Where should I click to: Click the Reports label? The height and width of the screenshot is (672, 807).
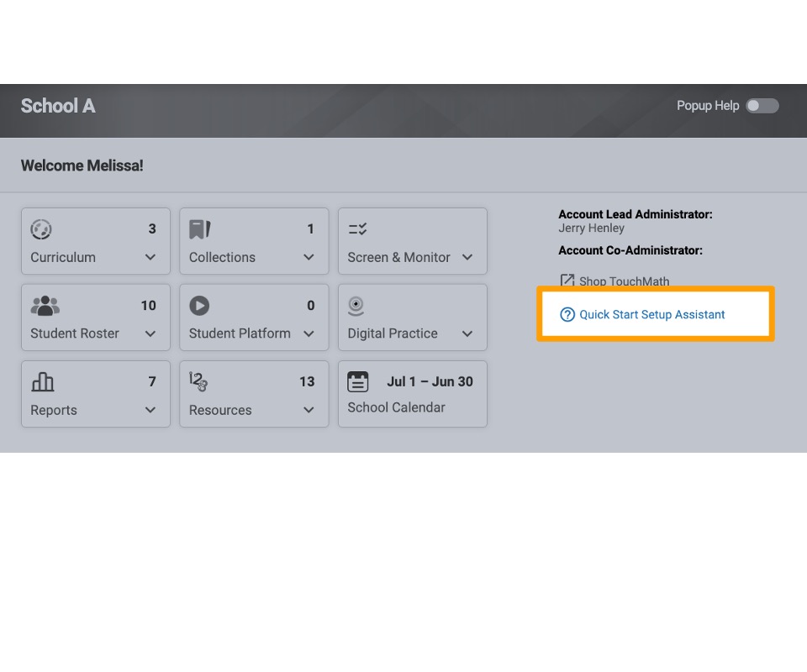click(54, 410)
